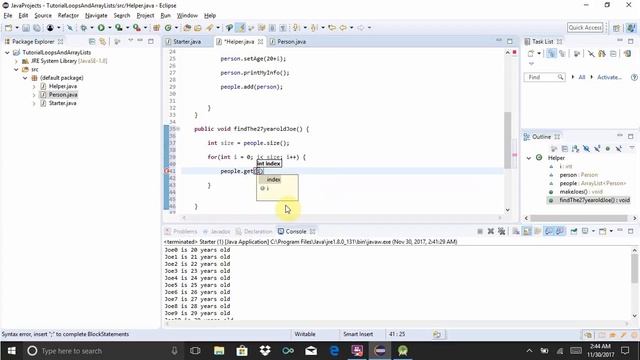This screenshot has height=360, width=640.
Task: Open Edge browser from the taskbar
Action: coord(334,351)
